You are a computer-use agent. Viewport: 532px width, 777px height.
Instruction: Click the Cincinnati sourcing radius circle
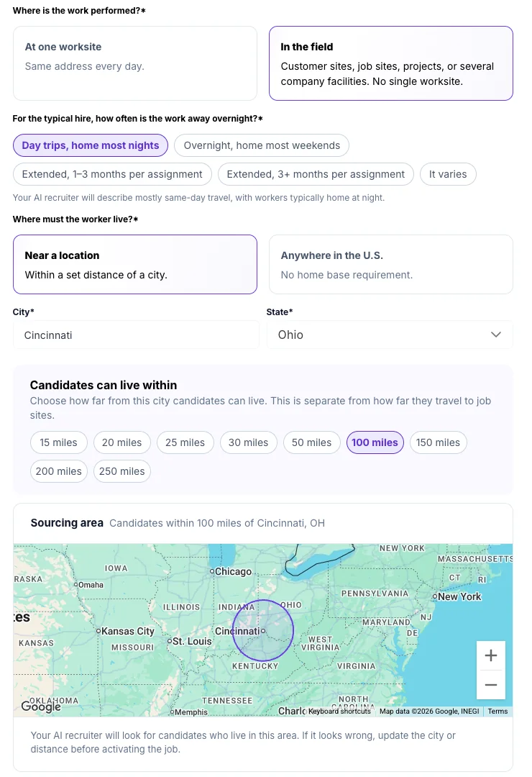click(263, 630)
